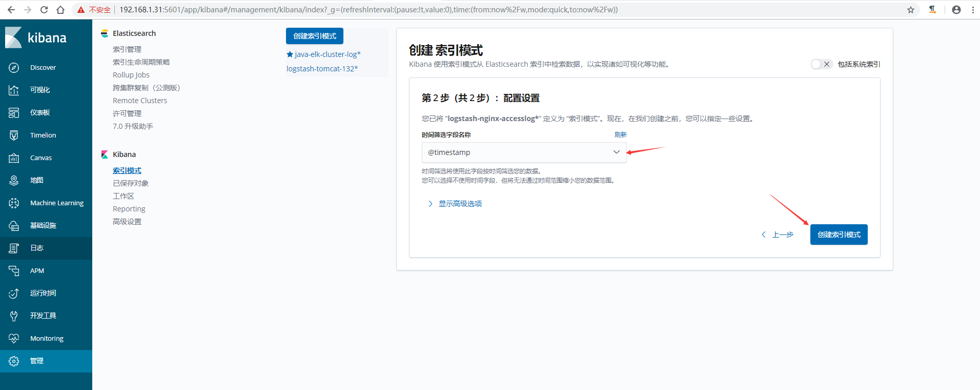Toggle 包括系统索引 switch
Image resolution: width=980 pixels, height=390 pixels.
coord(822,64)
